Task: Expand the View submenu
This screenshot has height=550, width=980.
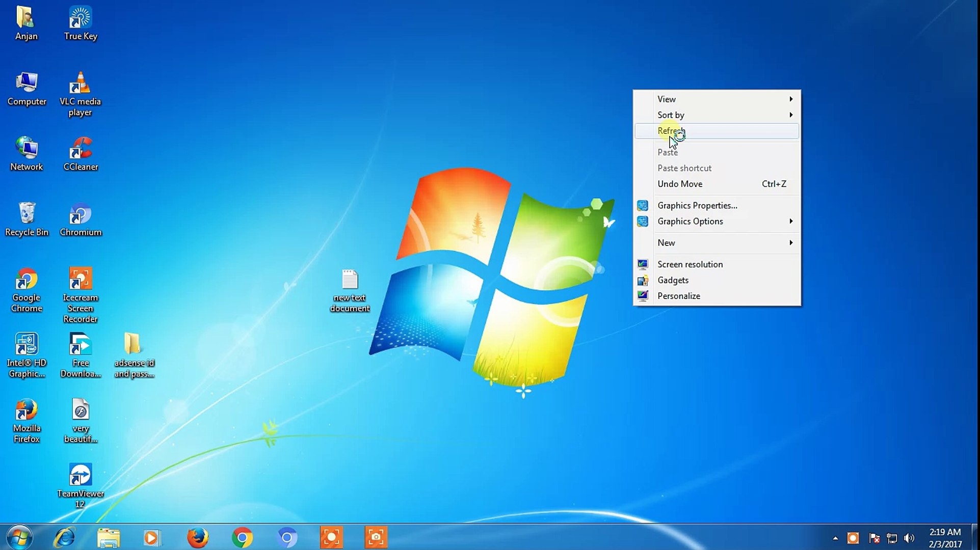Action: point(666,99)
